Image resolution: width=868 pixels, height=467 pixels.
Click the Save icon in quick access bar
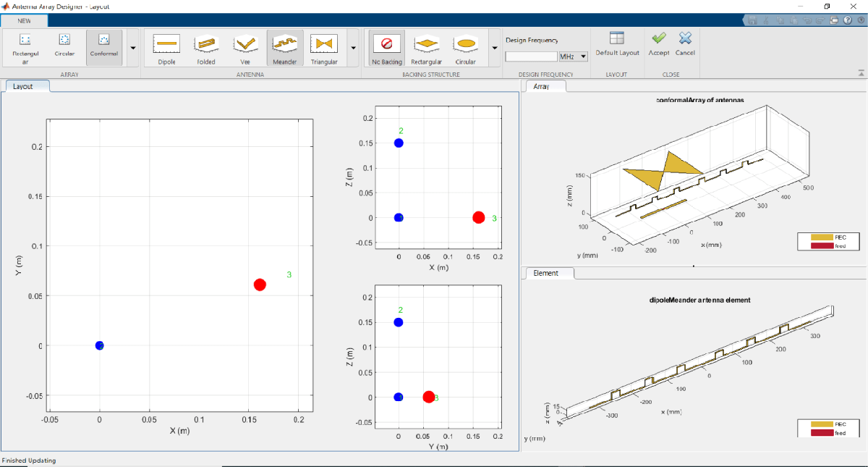tap(752, 20)
